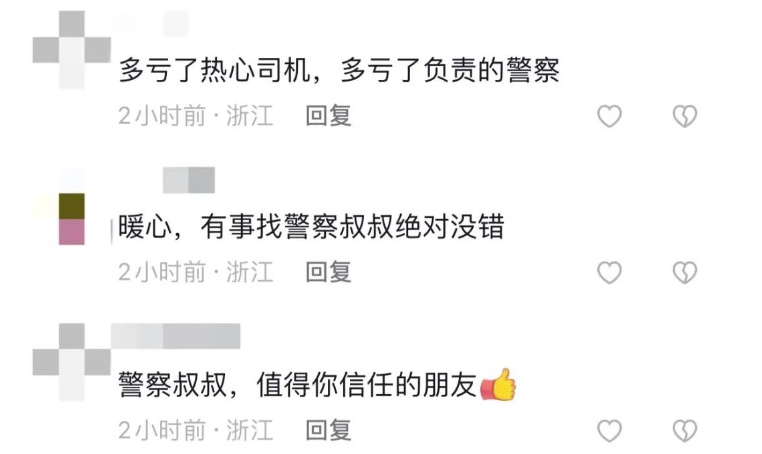The width and height of the screenshot is (762, 454).
Task: Open third commenter's blurred username
Action: (175, 336)
